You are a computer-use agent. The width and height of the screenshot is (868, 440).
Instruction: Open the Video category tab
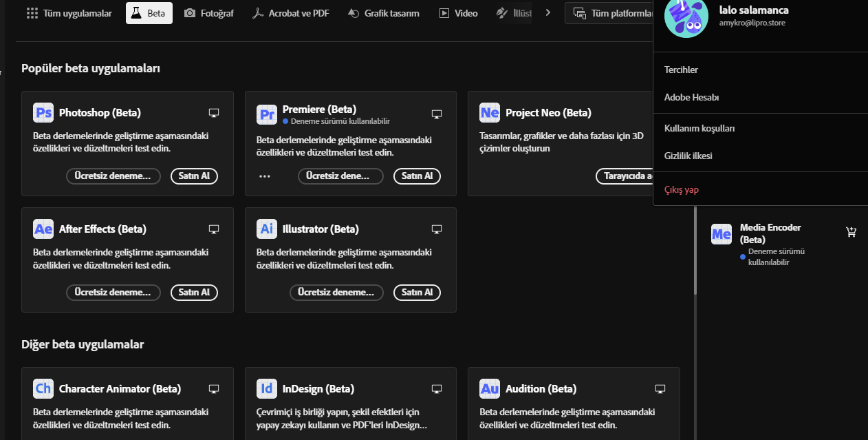pyautogui.click(x=458, y=13)
